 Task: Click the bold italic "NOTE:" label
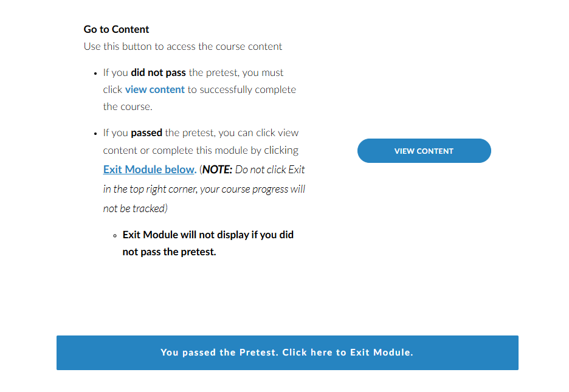(x=218, y=169)
